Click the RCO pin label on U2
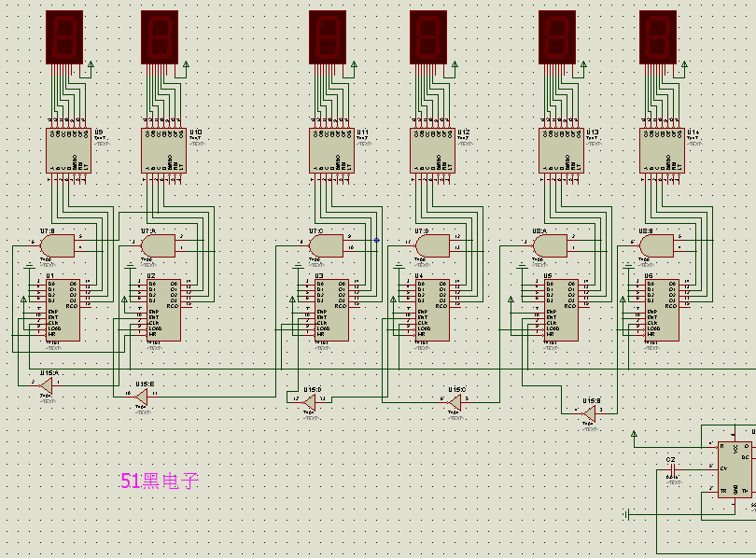The image size is (756, 558). coord(173,306)
